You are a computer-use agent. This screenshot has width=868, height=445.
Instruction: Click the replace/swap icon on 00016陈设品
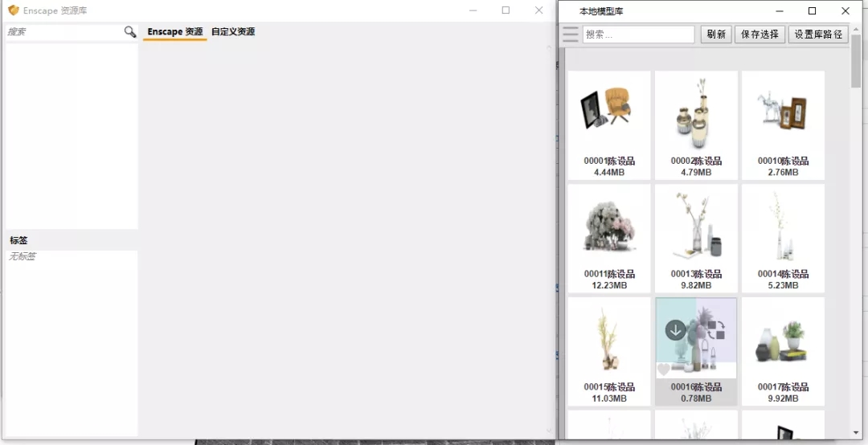coord(716,330)
